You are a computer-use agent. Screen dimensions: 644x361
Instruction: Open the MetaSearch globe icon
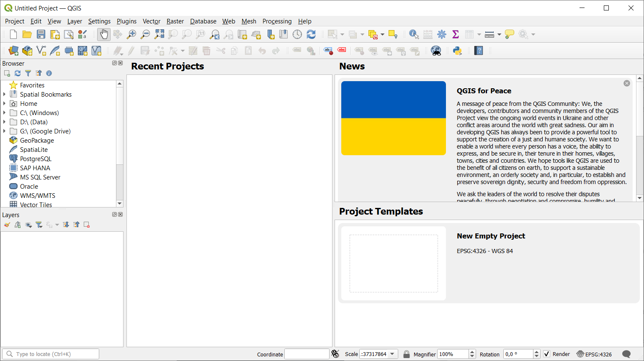point(436,51)
